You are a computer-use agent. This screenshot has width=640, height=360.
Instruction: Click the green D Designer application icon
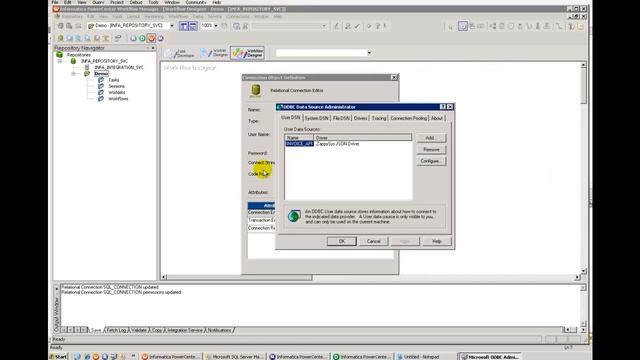tap(142, 38)
